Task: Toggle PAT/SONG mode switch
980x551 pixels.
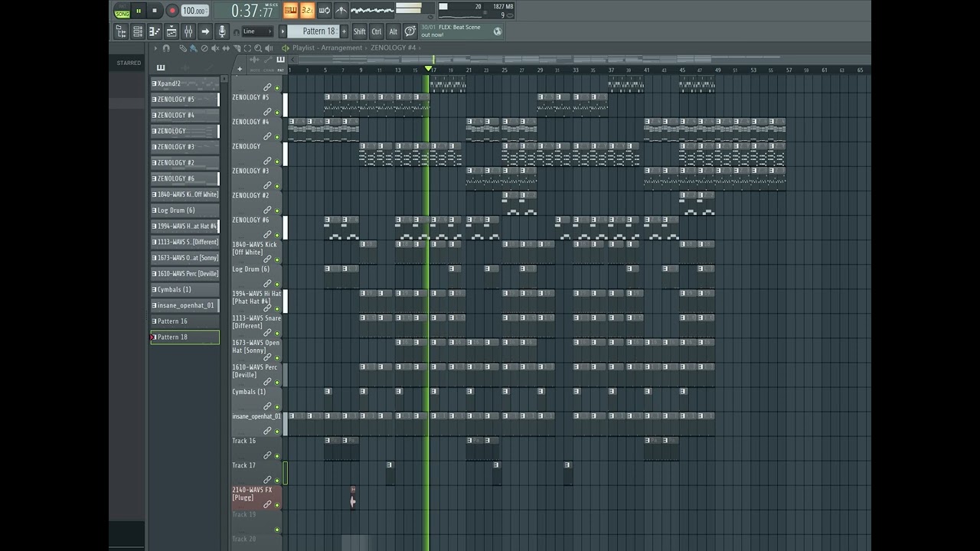Action: point(122,10)
